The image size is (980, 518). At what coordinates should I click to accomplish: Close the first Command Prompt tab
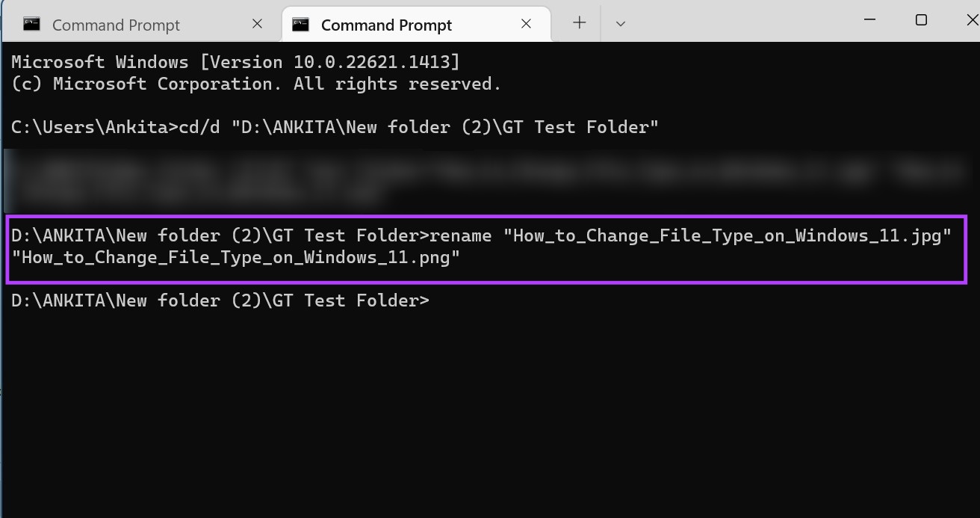pos(257,23)
